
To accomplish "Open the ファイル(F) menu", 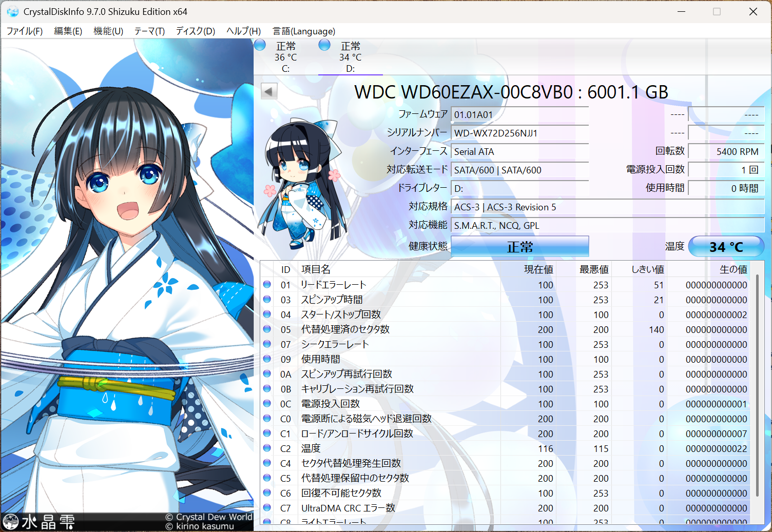I will point(25,31).
